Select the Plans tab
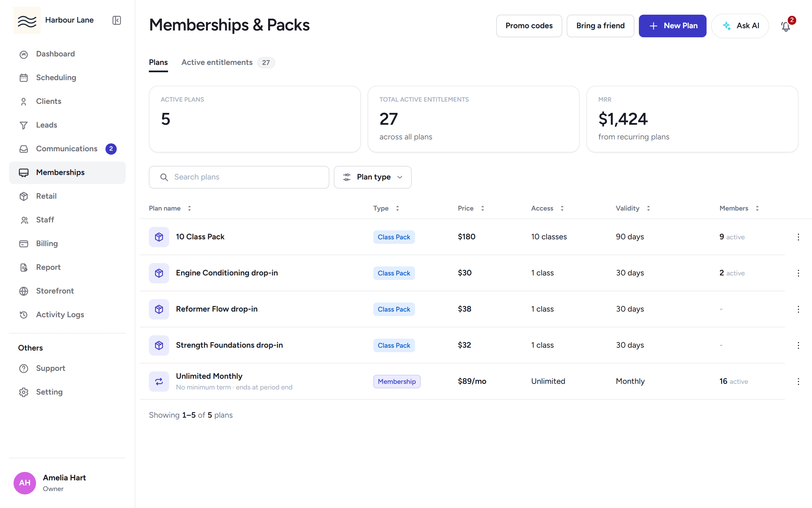The image size is (812, 508). (158, 62)
